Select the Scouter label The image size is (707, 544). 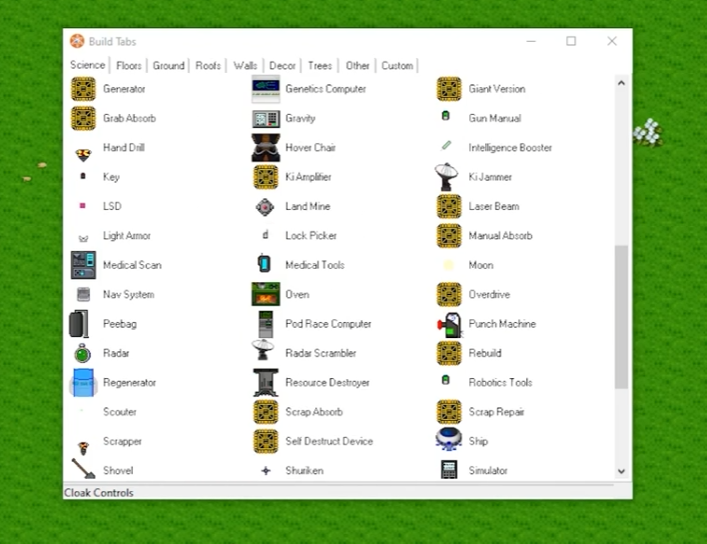pyautogui.click(x=120, y=412)
